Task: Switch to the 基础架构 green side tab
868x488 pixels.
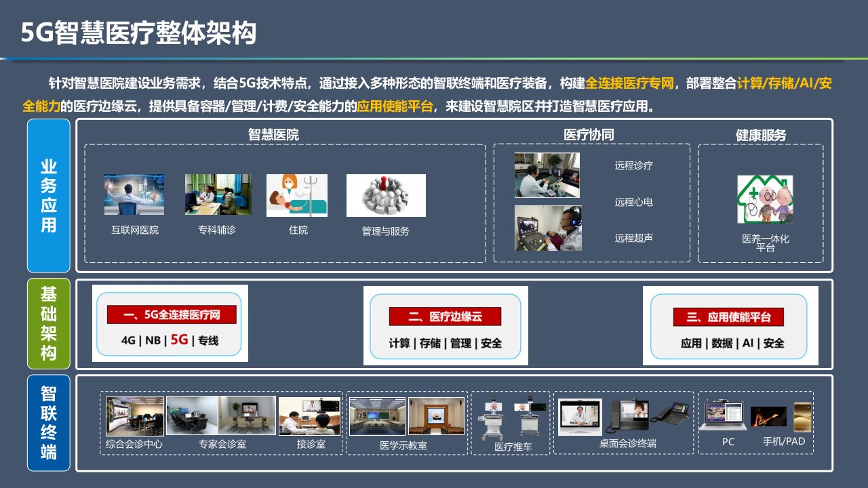Action: (49, 323)
